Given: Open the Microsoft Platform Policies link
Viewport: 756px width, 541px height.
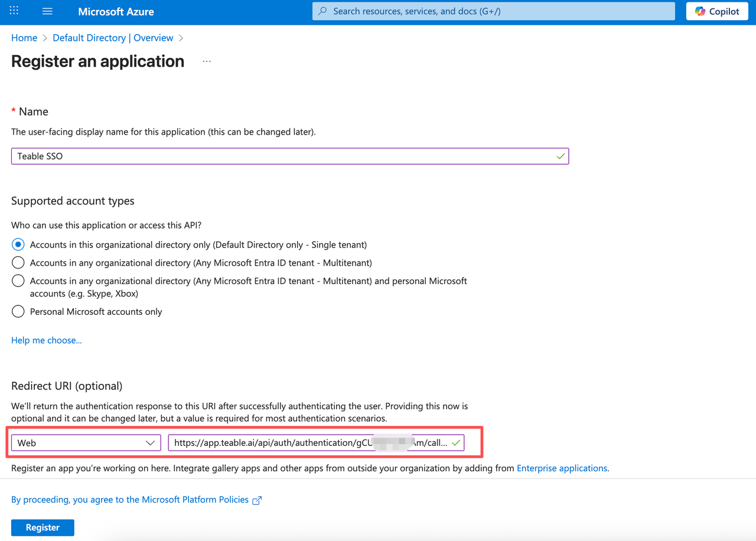Looking at the screenshot, I should click(130, 500).
